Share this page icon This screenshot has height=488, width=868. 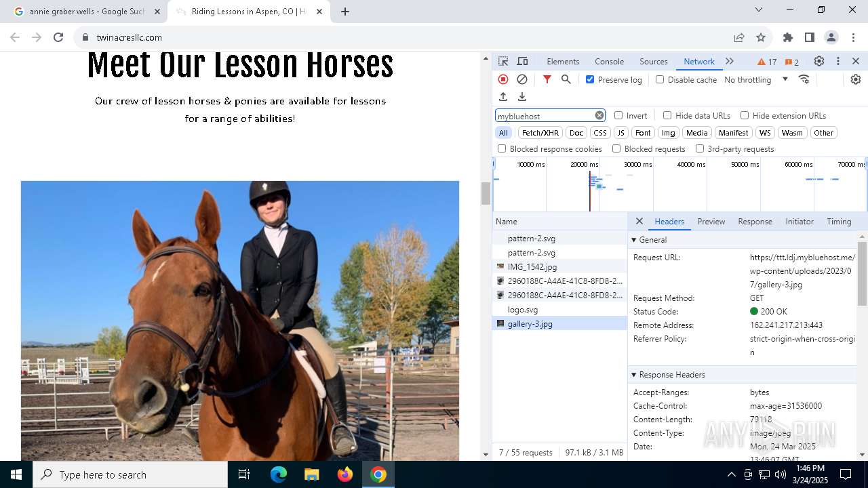click(739, 37)
